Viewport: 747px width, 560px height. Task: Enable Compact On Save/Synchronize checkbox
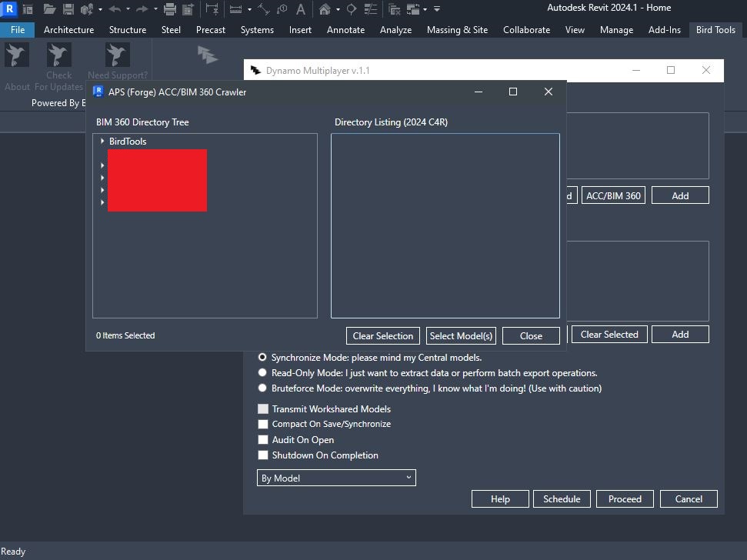pyautogui.click(x=263, y=424)
